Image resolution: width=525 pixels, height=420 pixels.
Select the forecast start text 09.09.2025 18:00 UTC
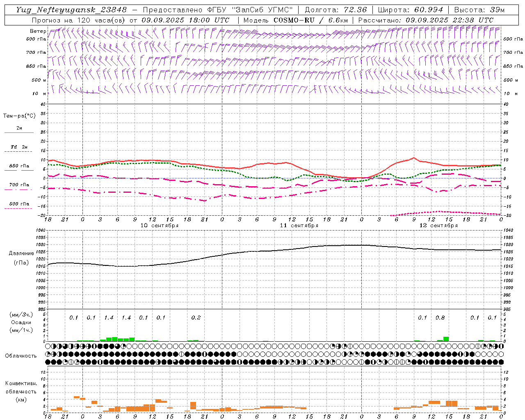coord(185,20)
